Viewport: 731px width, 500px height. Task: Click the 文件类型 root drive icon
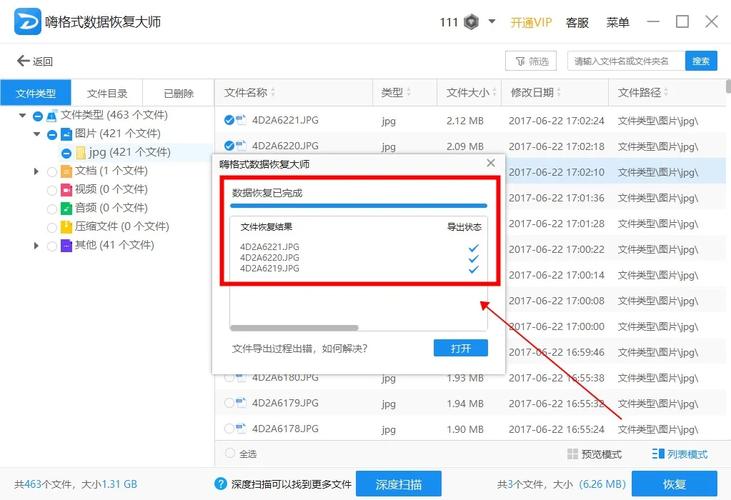(x=52, y=116)
